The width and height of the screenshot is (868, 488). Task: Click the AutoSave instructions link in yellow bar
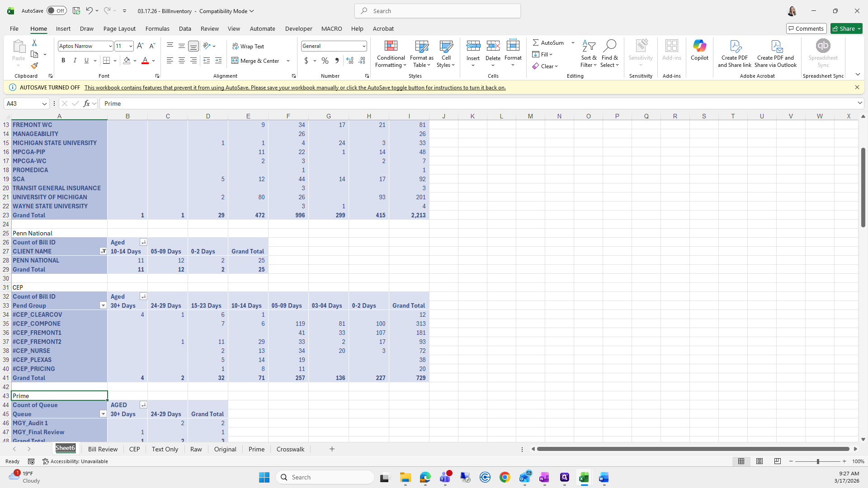click(x=295, y=88)
